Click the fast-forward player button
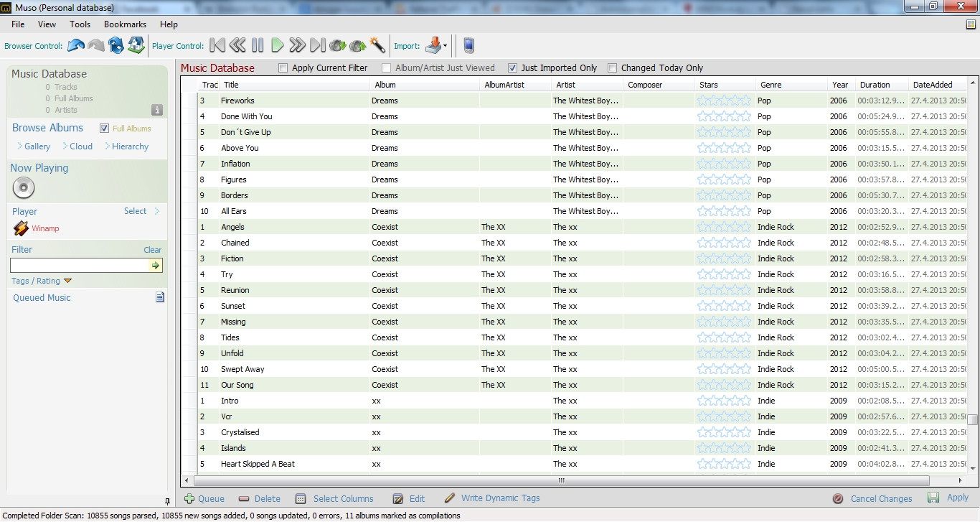 297,46
